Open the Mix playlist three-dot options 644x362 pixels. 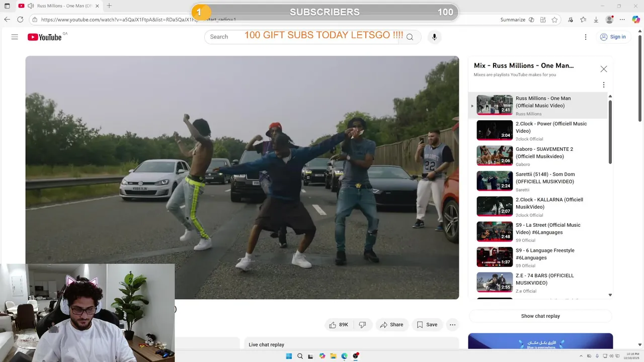coord(604,85)
